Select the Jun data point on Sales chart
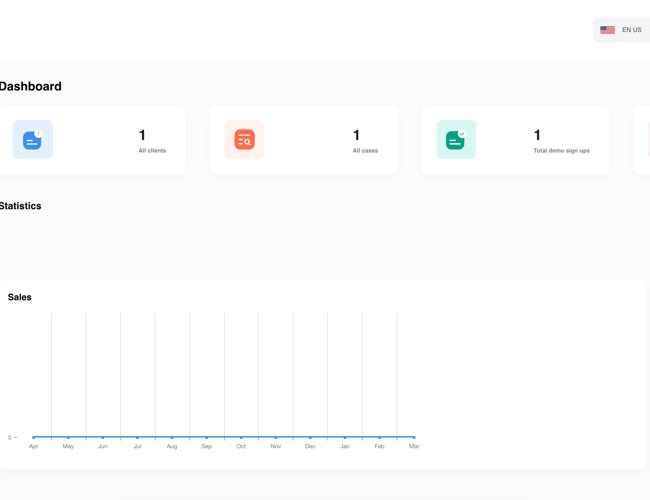650x500 pixels. [103, 437]
